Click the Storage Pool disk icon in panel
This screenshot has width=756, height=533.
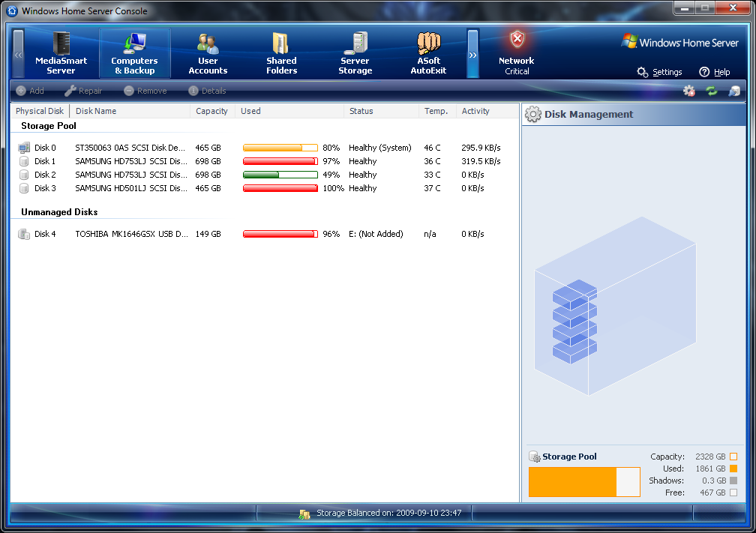pos(534,457)
